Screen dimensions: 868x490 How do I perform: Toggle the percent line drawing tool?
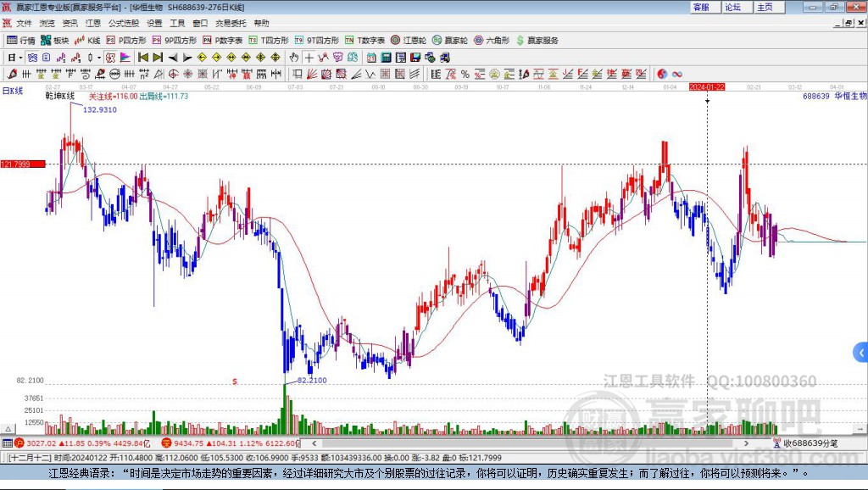(465, 74)
